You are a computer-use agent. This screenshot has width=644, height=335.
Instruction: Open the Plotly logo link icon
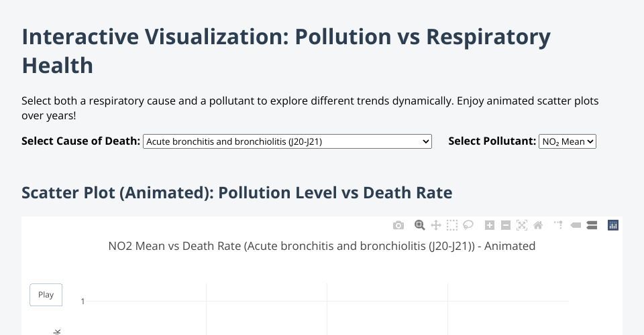pos(612,226)
